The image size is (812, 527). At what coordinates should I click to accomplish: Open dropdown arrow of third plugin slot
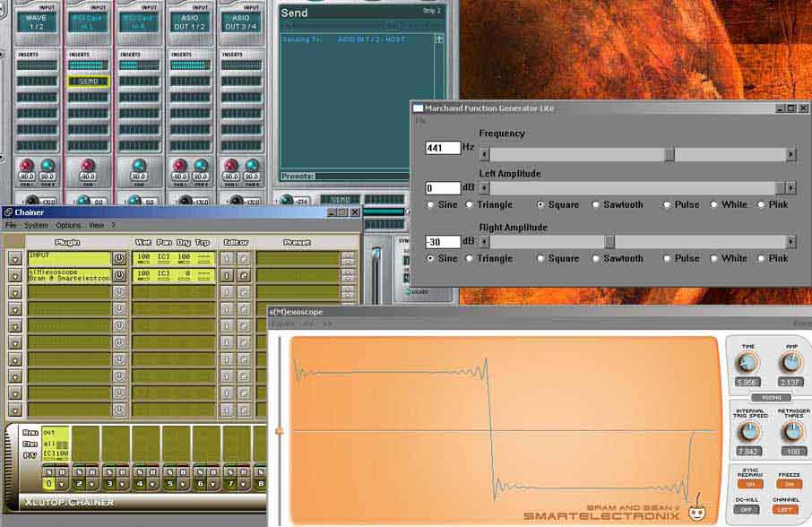coord(15,292)
